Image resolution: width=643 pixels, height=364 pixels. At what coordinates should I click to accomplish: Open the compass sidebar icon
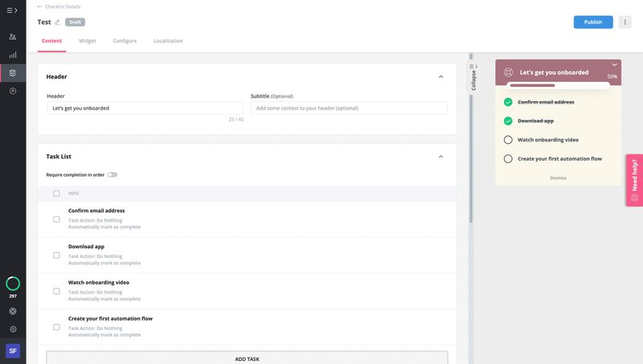coord(13,91)
